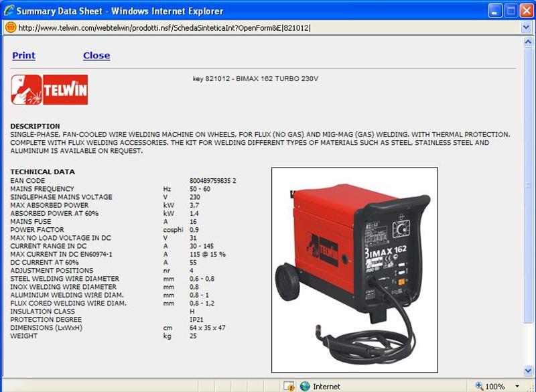Screen dimensions: 536x392
Task: Click the MAINS FREQUENCY label
Action: [42, 189]
